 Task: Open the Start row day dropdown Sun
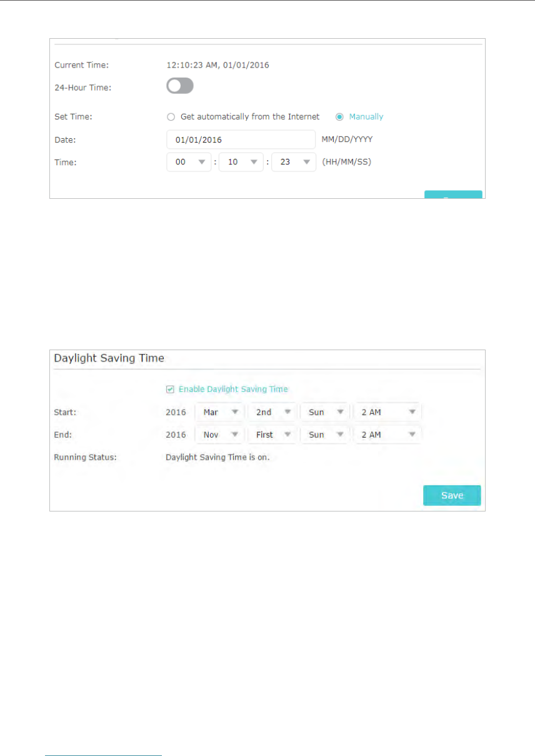(324, 412)
